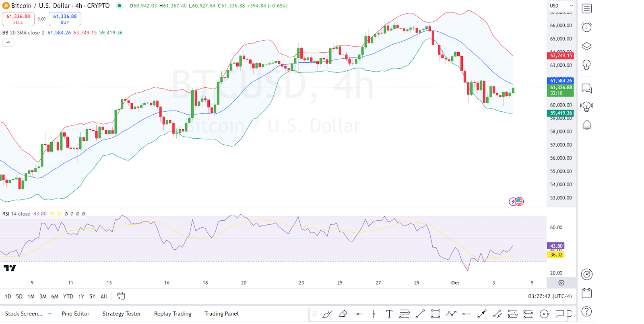644x324 pixels.
Task: Select the Path zigzag arrow tool
Action: (451, 314)
